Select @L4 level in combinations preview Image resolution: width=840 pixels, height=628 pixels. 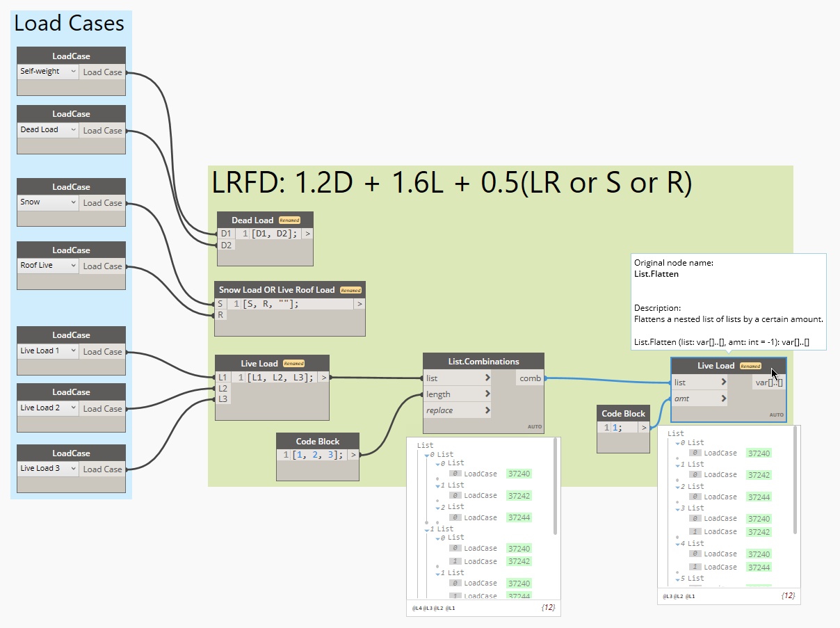417,608
